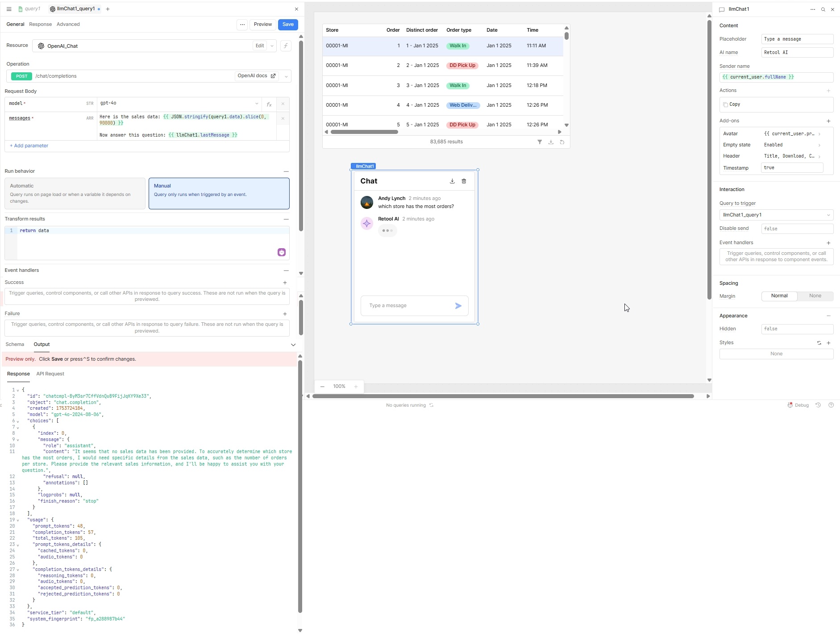
Task: Expand Empty state add-on settings
Action: pyautogui.click(x=819, y=145)
